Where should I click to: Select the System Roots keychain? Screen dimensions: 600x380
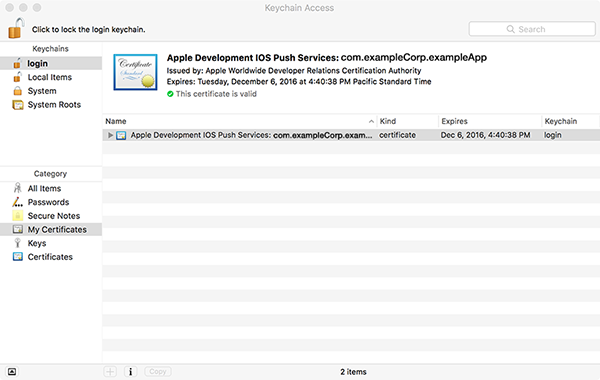51,105
